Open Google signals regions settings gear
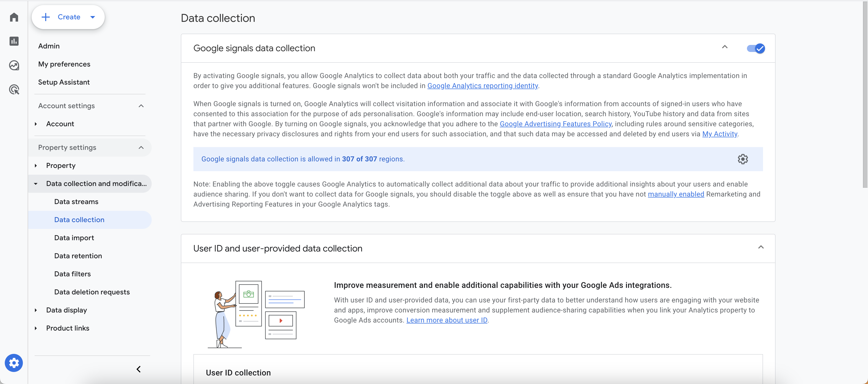868x384 pixels. point(743,159)
